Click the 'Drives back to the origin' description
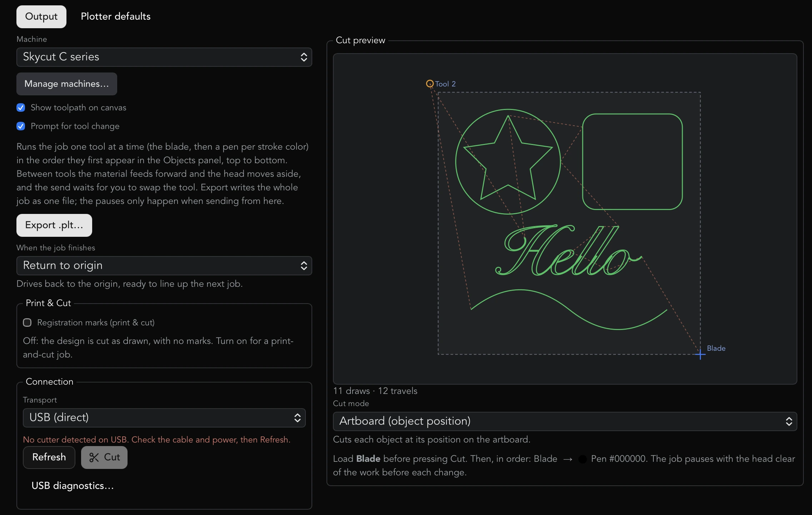Image resolution: width=812 pixels, height=515 pixels. 130,284
